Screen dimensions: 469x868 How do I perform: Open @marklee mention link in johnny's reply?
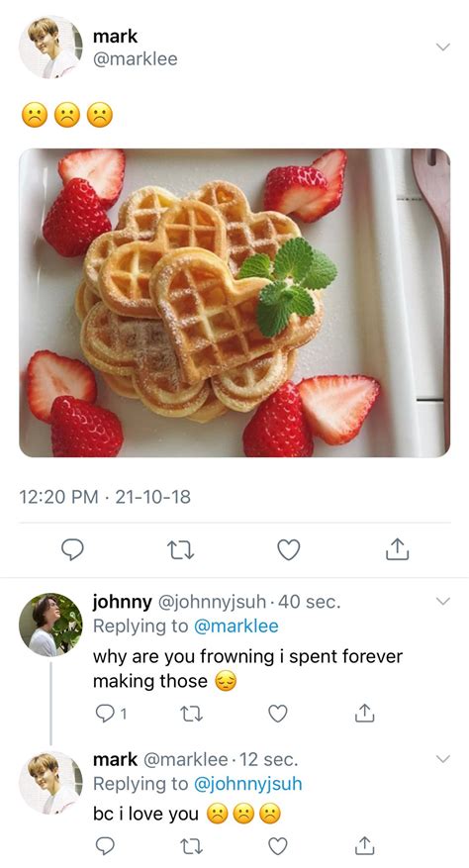pyautogui.click(x=236, y=627)
